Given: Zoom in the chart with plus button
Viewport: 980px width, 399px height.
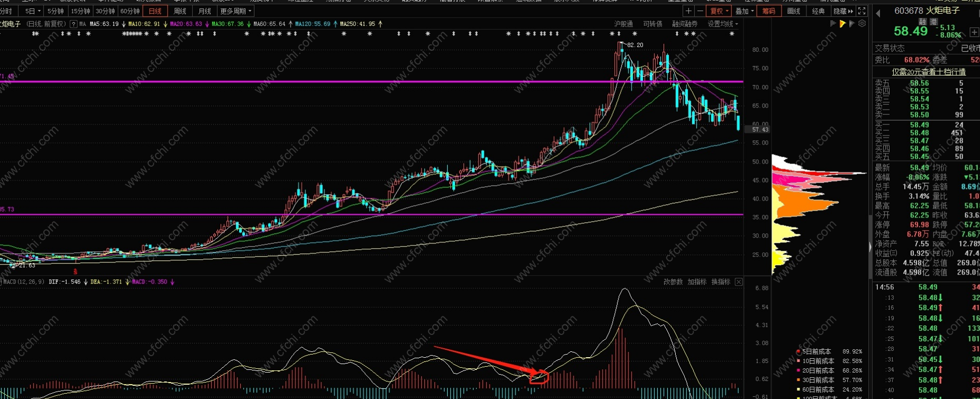Looking at the screenshot, I should tap(688, 11).
